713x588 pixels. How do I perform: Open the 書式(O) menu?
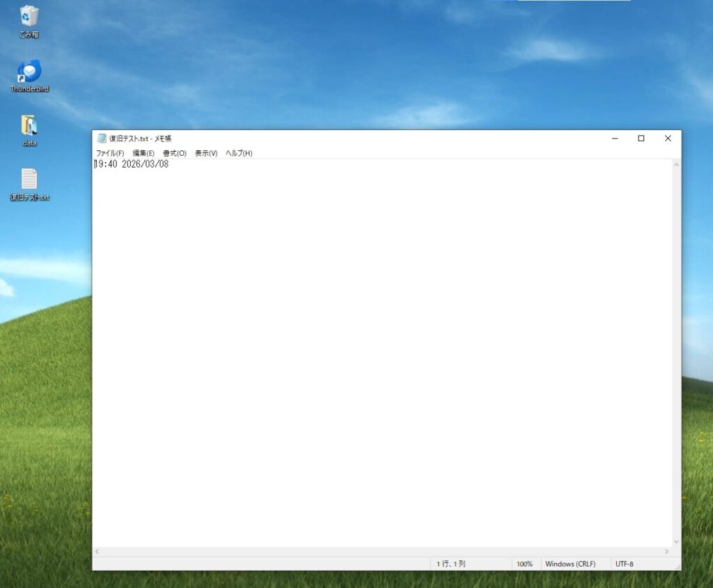(174, 153)
